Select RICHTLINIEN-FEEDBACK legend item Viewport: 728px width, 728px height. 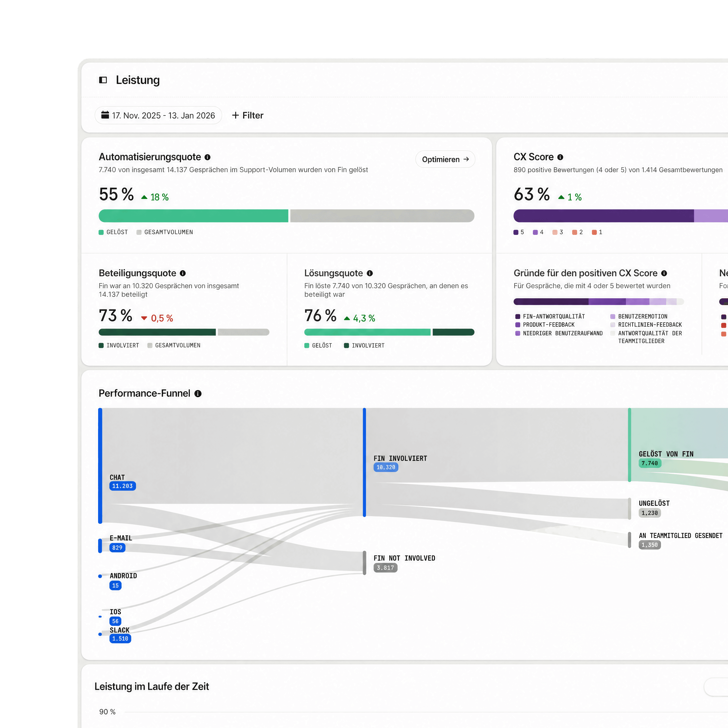(646, 325)
